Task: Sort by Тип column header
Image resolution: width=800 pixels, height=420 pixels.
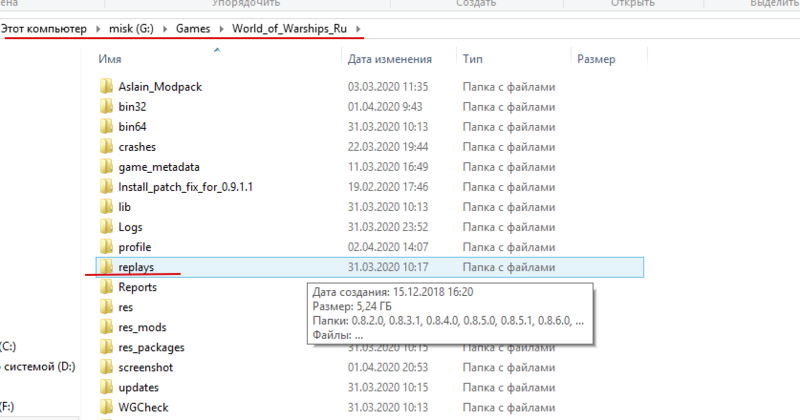Action: 472,59
